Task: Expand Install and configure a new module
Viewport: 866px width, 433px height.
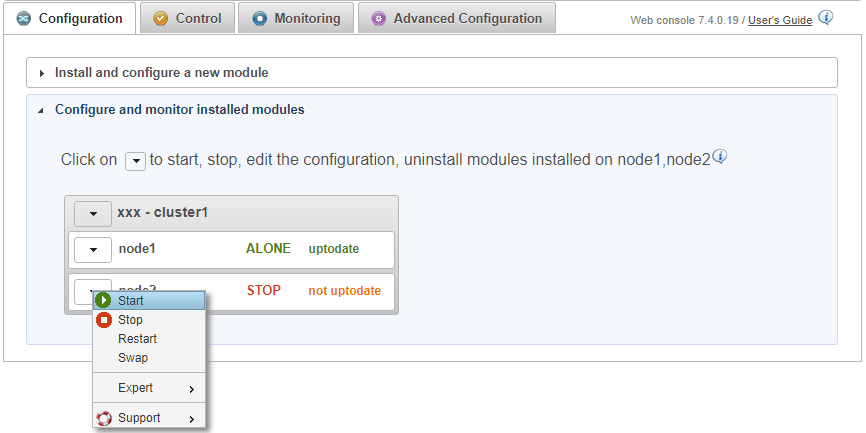Action: coord(161,73)
